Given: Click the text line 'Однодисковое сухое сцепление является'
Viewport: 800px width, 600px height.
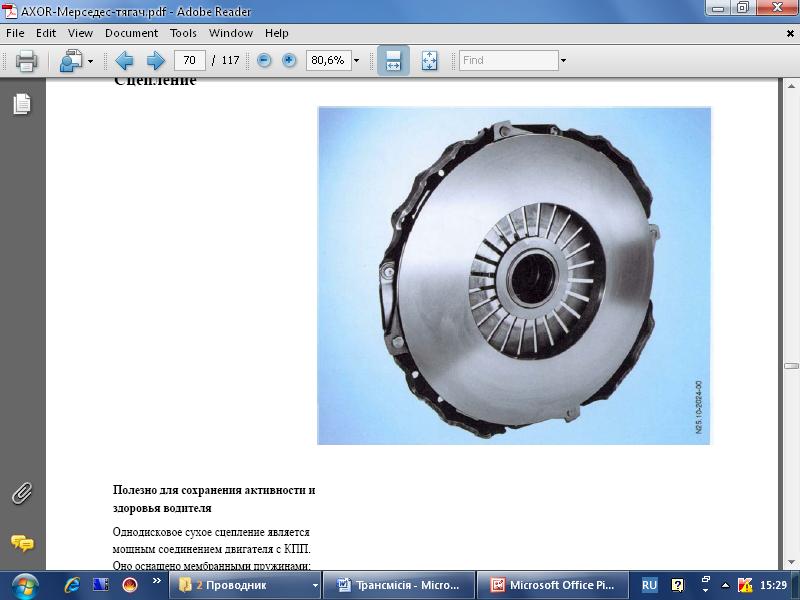Looking at the screenshot, I should click(211, 532).
